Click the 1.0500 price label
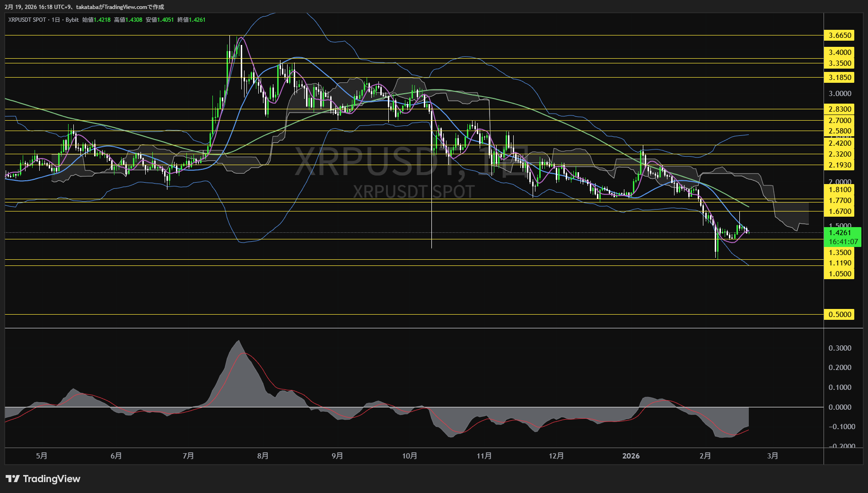Image resolution: width=868 pixels, height=493 pixels. pyautogui.click(x=840, y=274)
